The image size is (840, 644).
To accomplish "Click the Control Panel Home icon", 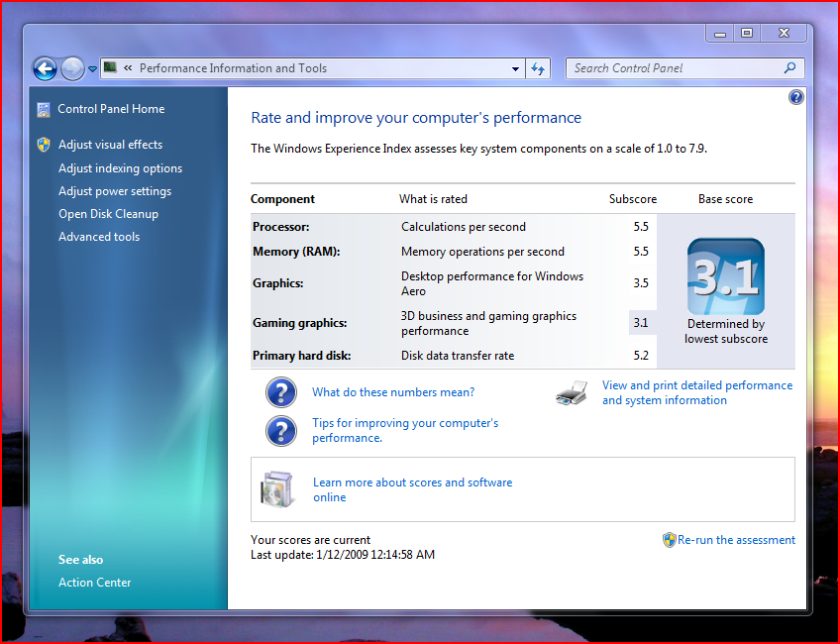I will pyautogui.click(x=44, y=109).
